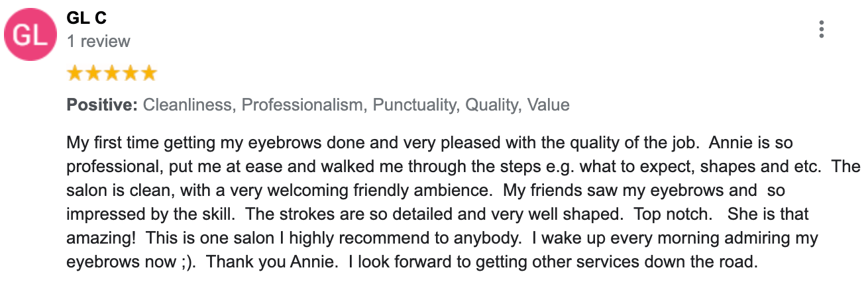Open the three-dot more options menu
The image size is (868, 282).
click(822, 30)
